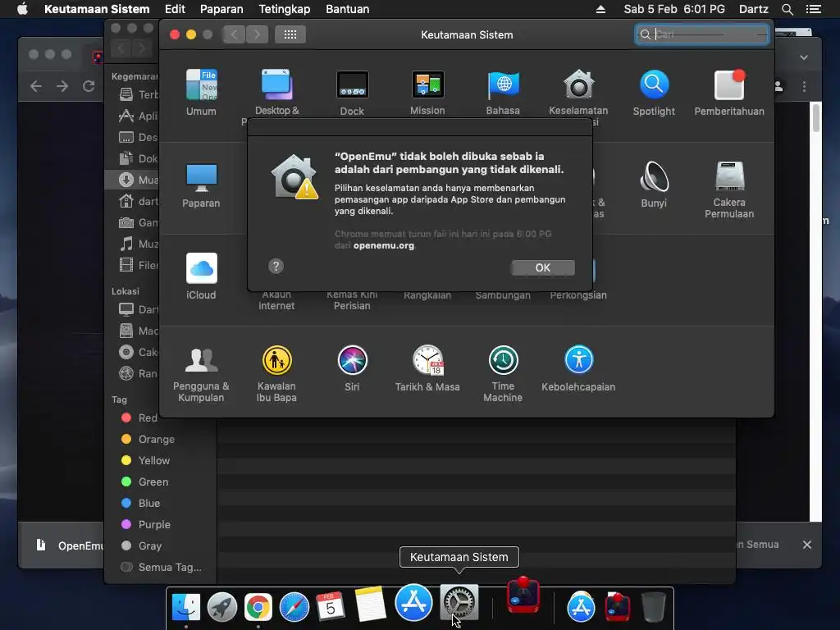
Task: Open the Spotlight preference pane
Action: [x=654, y=92]
